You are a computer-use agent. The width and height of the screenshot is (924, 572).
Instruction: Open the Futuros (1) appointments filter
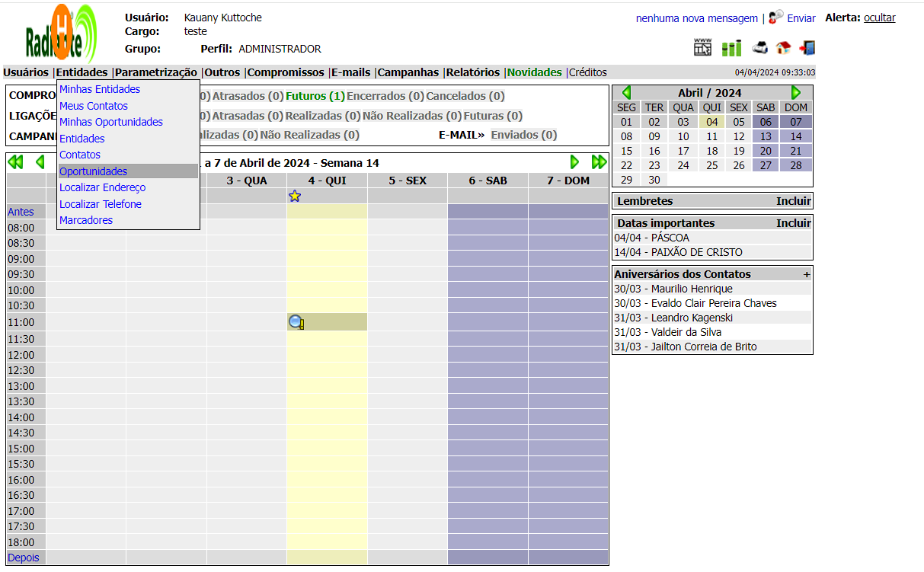pos(315,96)
